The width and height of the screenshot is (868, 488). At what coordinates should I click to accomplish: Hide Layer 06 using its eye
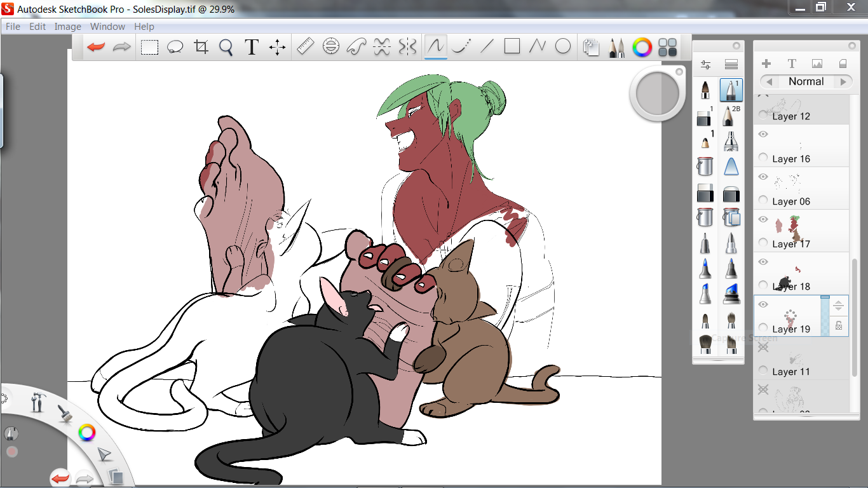tap(763, 177)
